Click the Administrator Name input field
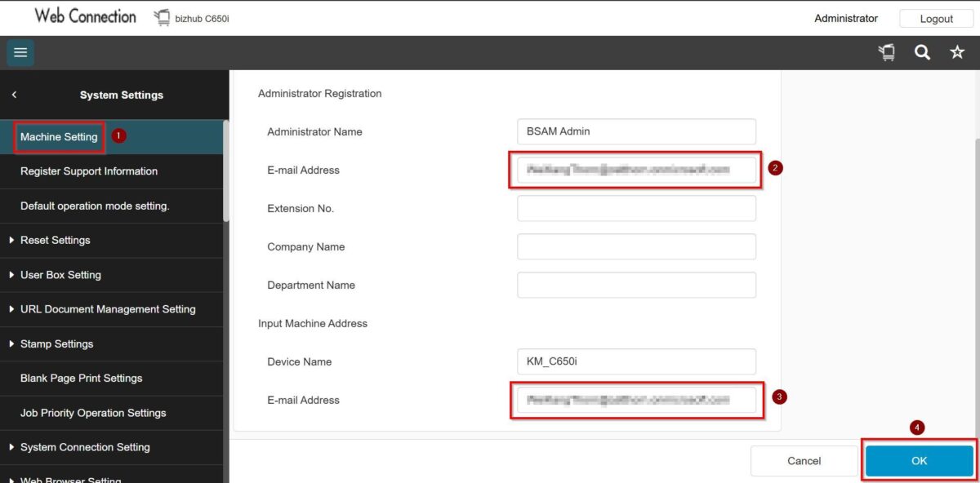980x483 pixels. point(636,131)
